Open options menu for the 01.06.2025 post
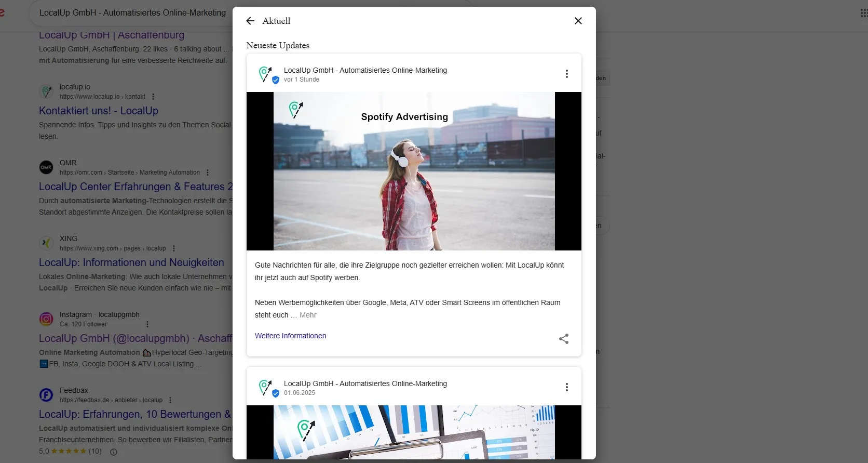 click(566, 387)
